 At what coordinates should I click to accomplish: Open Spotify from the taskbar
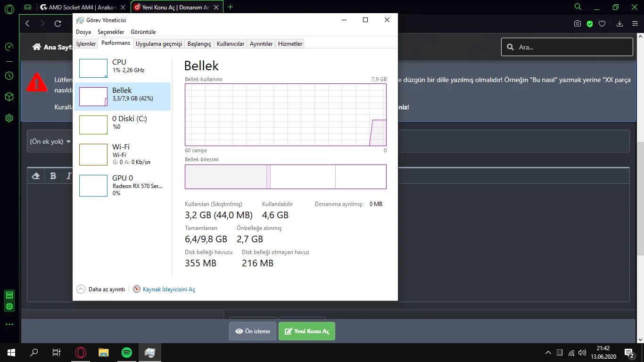[127, 352]
